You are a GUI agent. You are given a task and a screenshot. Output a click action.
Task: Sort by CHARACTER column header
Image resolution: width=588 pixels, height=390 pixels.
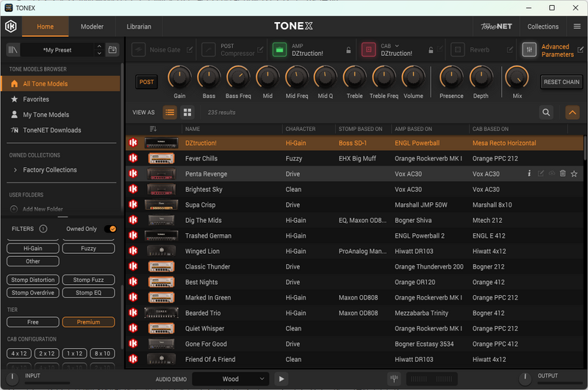coord(301,129)
